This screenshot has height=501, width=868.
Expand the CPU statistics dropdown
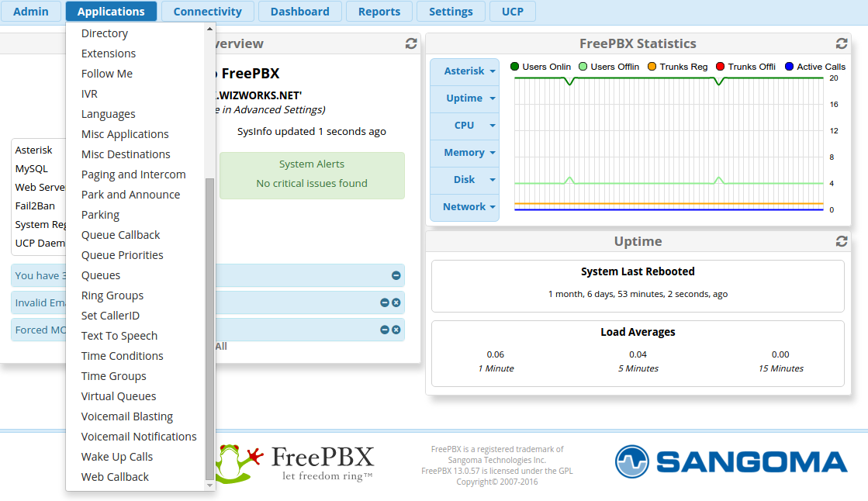(465, 126)
